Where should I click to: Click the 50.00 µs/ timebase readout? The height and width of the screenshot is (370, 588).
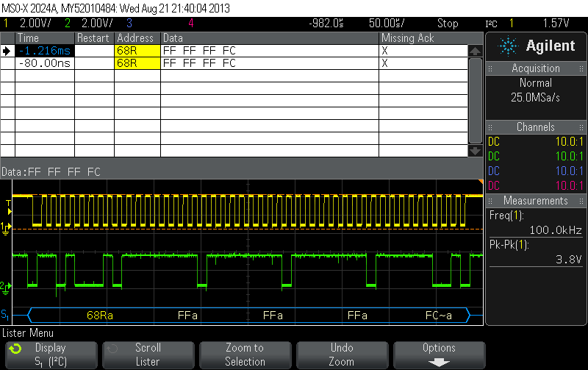[387, 24]
